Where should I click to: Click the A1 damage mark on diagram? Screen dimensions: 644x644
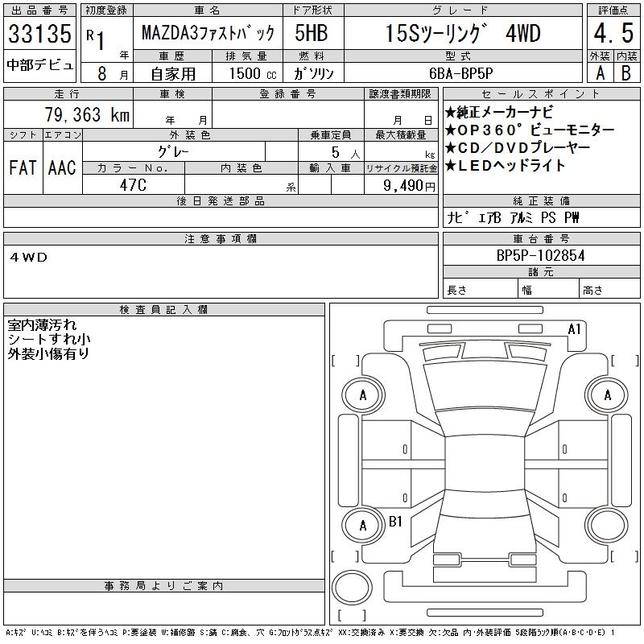tap(574, 329)
